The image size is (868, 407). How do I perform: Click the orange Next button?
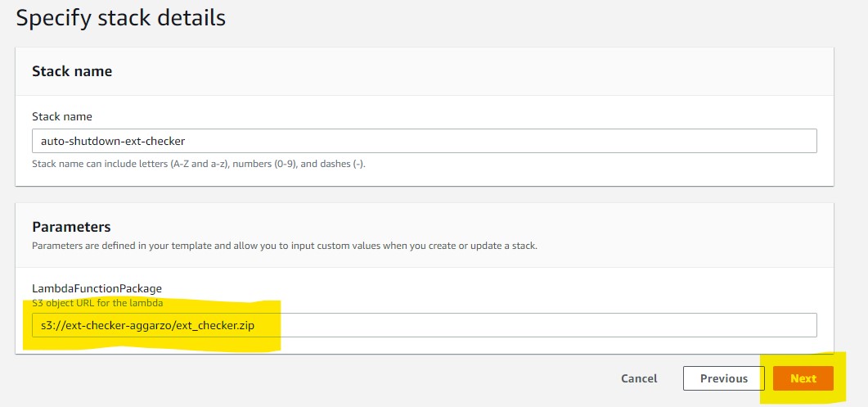(x=803, y=378)
